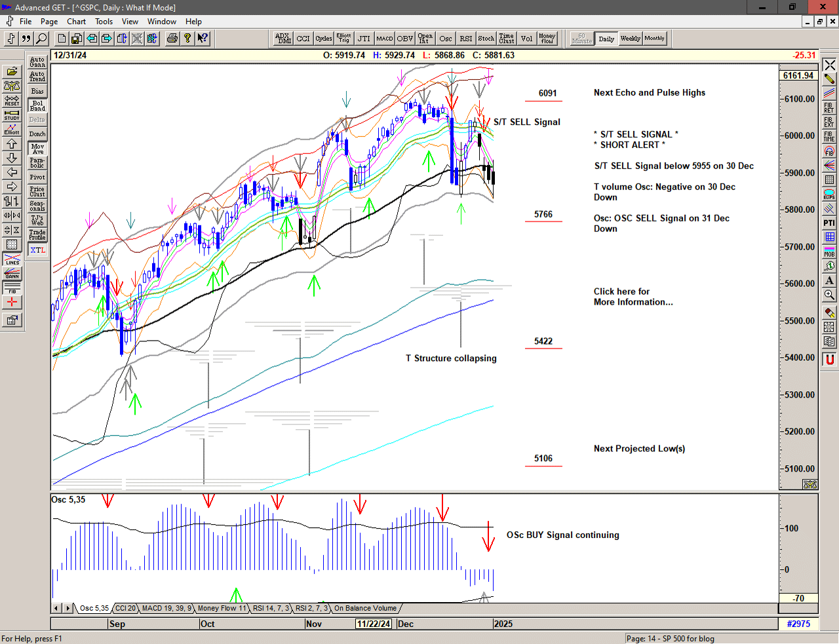
Task: Toggle the Bol Band study overlay
Action: tap(37, 105)
